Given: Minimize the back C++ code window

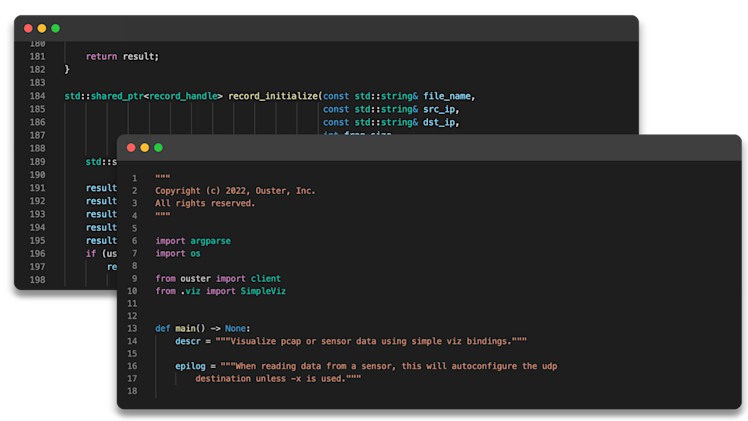Looking at the screenshot, I should (42, 29).
